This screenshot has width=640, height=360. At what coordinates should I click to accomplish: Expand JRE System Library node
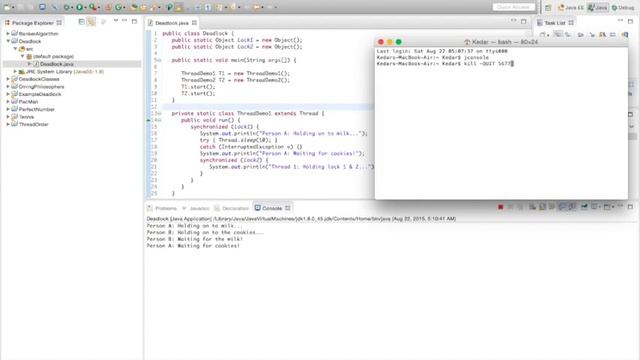point(16,71)
